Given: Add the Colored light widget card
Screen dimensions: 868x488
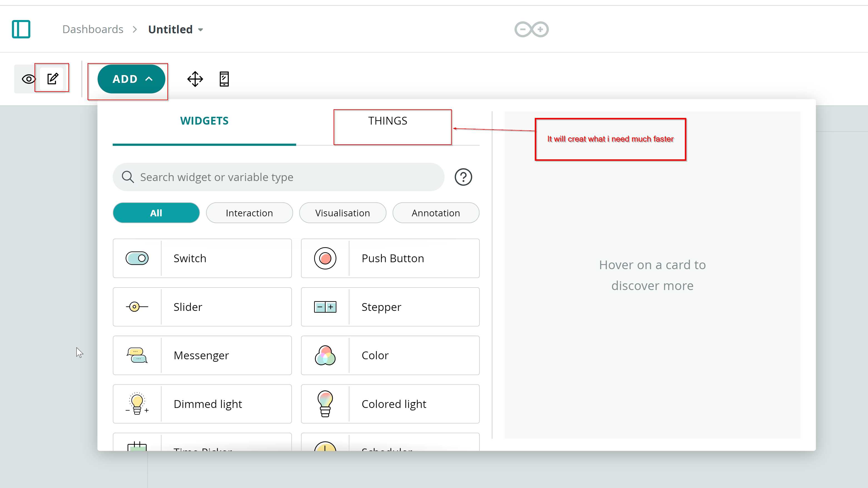Looking at the screenshot, I should click(x=390, y=404).
